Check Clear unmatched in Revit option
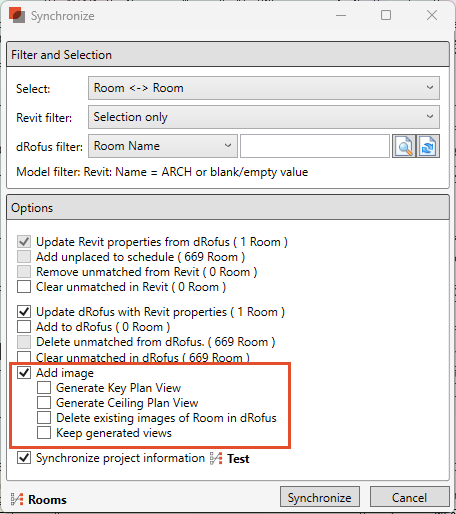 pos(24,287)
